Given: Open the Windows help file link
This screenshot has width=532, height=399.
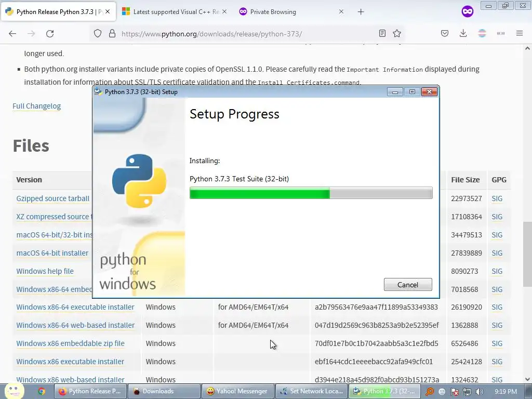Looking at the screenshot, I should tap(45, 271).
